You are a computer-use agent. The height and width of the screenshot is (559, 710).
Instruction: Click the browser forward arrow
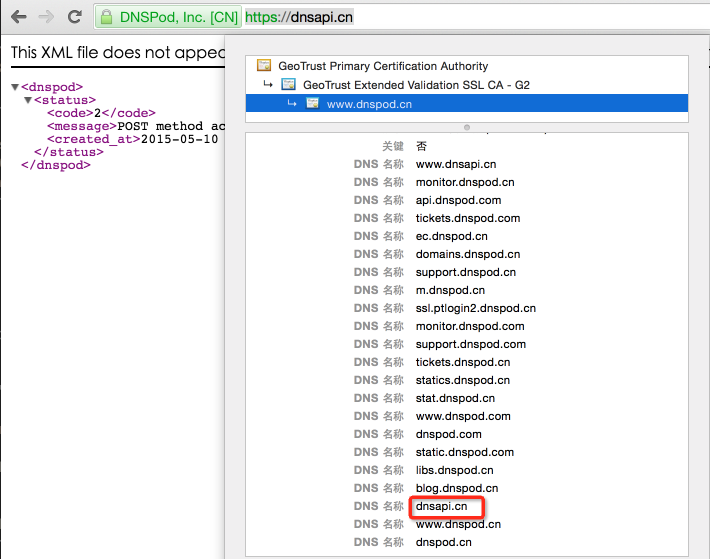(46, 17)
